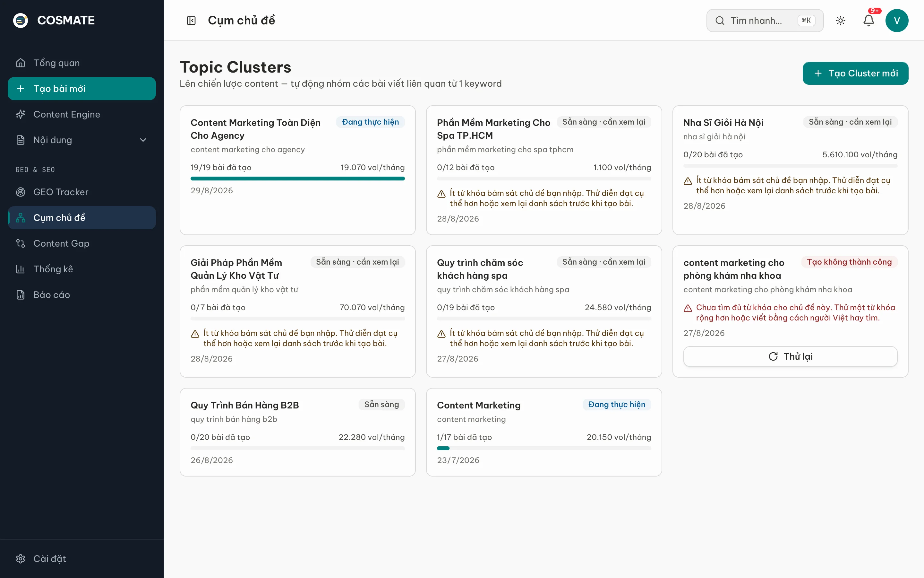Click progress bar on Quy Trình Bán Hàng B2B
This screenshot has width=924, height=578.
(x=297, y=448)
